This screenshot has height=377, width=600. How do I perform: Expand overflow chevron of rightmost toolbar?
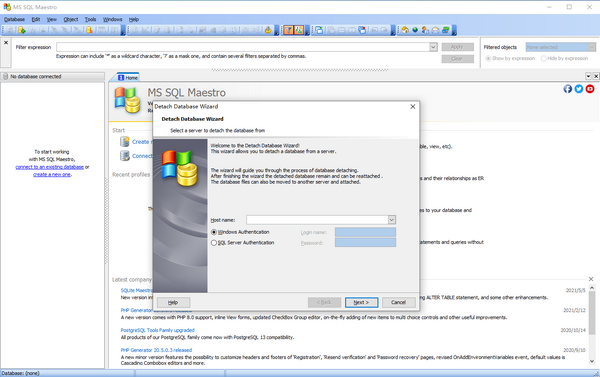tap(454, 31)
